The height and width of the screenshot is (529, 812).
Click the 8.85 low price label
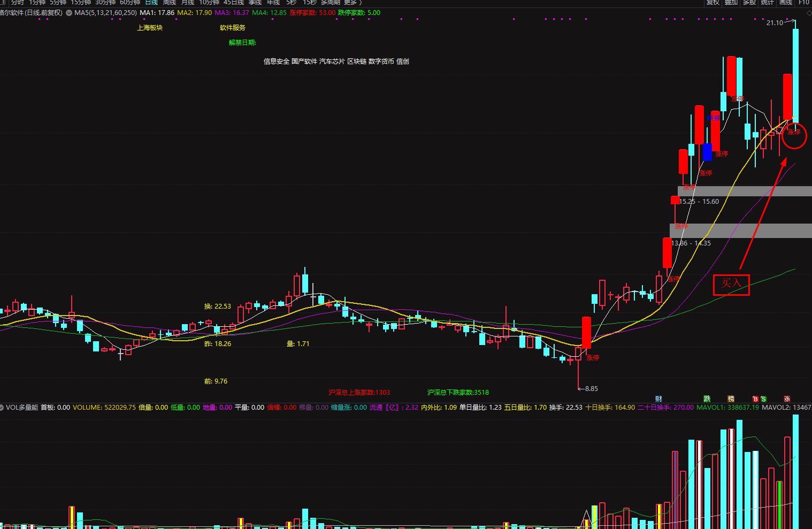click(x=592, y=389)
